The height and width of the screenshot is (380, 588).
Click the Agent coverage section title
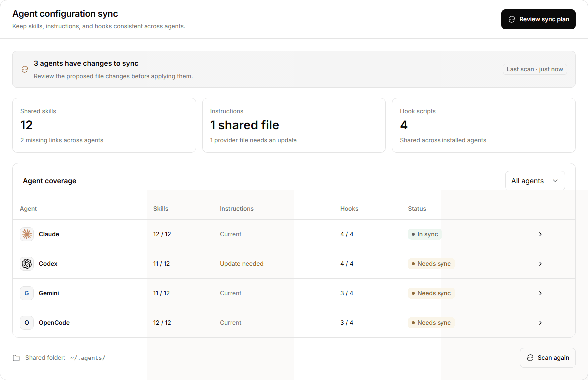[49, 181]
